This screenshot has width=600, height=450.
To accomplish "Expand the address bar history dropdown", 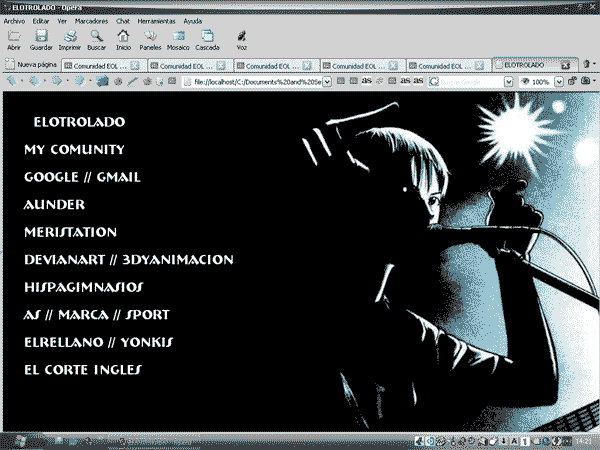I will [x=327, y=82].
